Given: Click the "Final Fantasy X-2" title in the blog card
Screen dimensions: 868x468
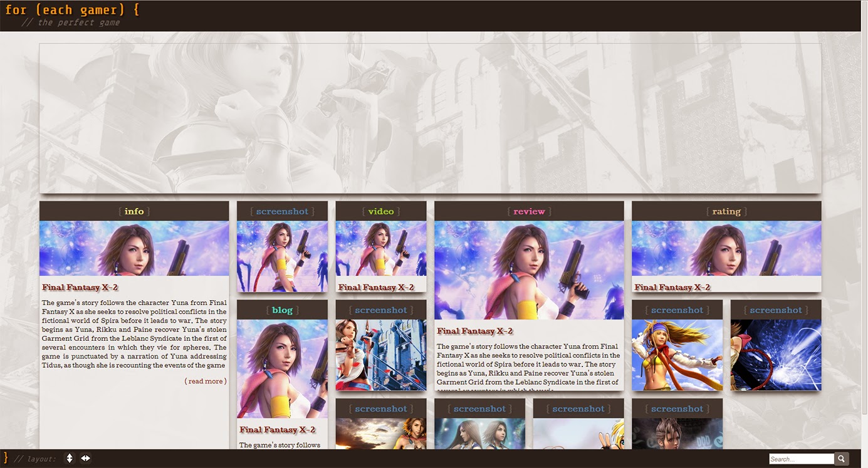Looking at the screenshot, I should pyautogui.click(x=278, y=430).
